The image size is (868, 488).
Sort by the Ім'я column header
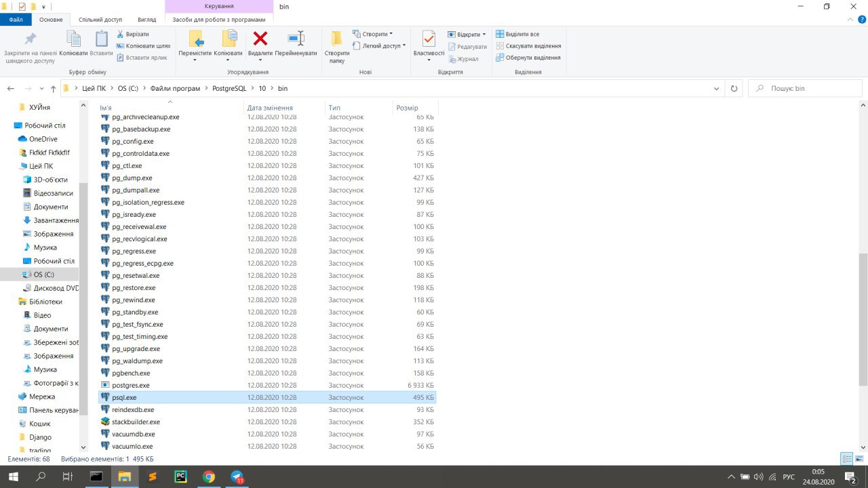click(x=170, y=108)
